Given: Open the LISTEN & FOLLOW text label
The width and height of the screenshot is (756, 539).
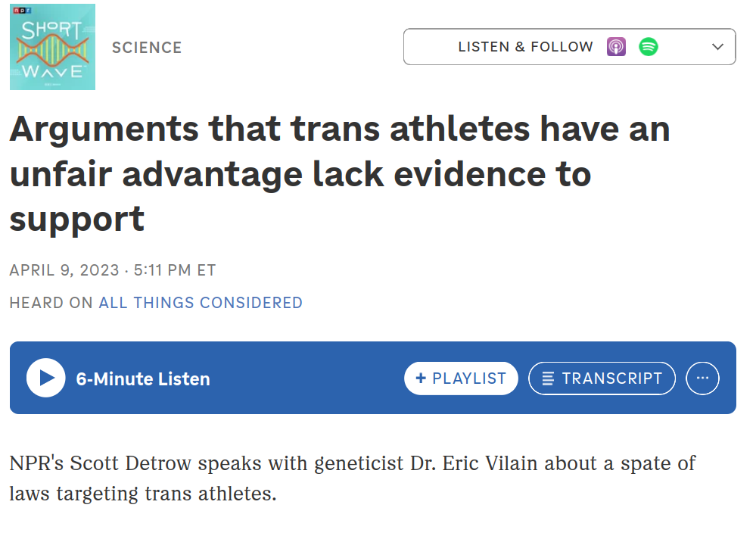Looking at the screenshot, I should click(x=525, y=47).
